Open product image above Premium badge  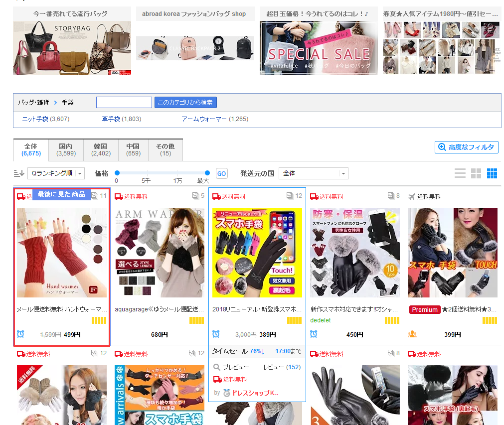453,253
